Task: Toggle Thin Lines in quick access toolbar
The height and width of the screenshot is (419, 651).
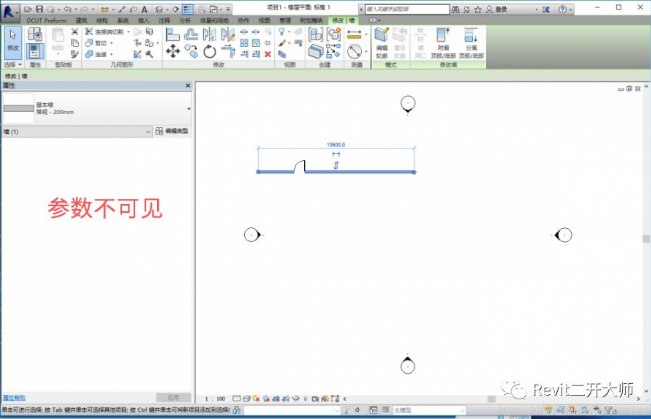Action: click(188, 9)
